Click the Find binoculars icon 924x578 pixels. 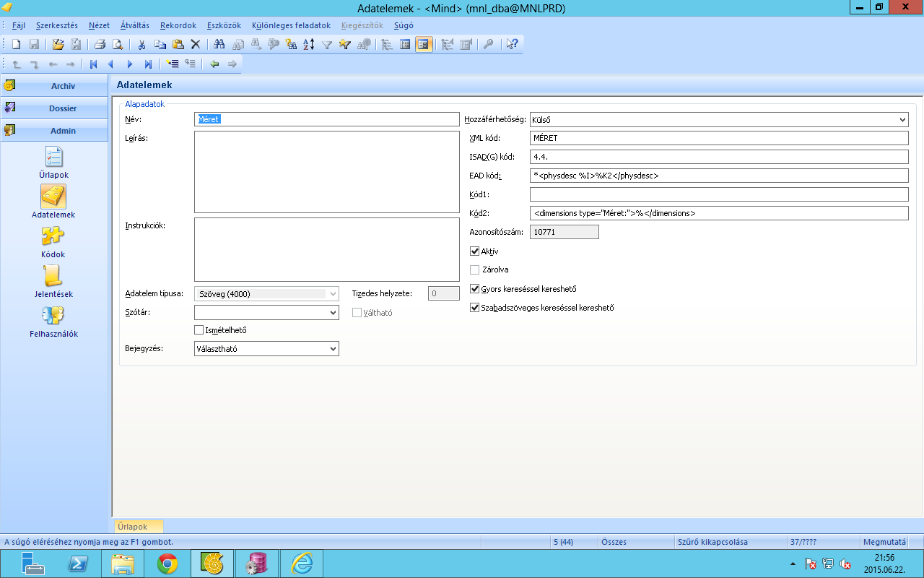(219, 44)
